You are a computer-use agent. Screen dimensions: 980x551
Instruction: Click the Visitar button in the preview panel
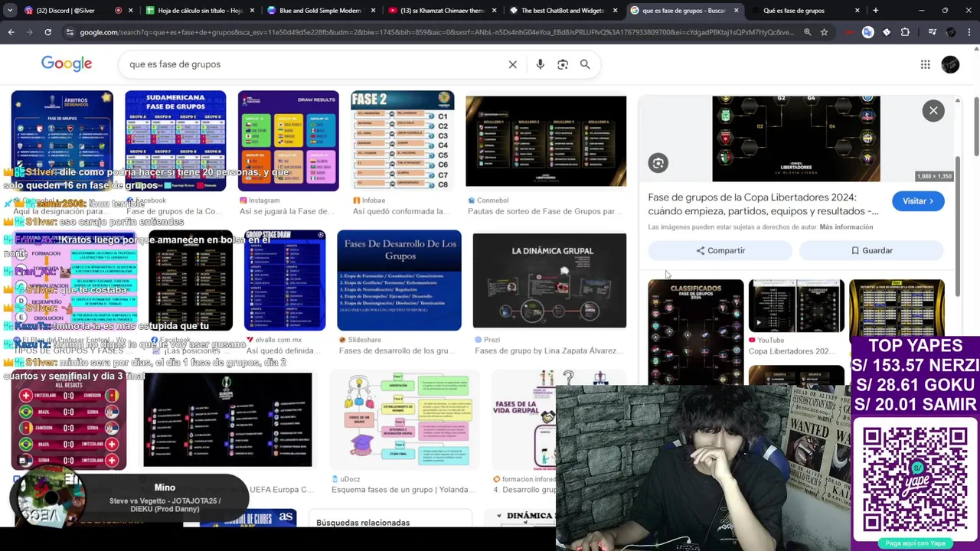(x=918, y=201)
